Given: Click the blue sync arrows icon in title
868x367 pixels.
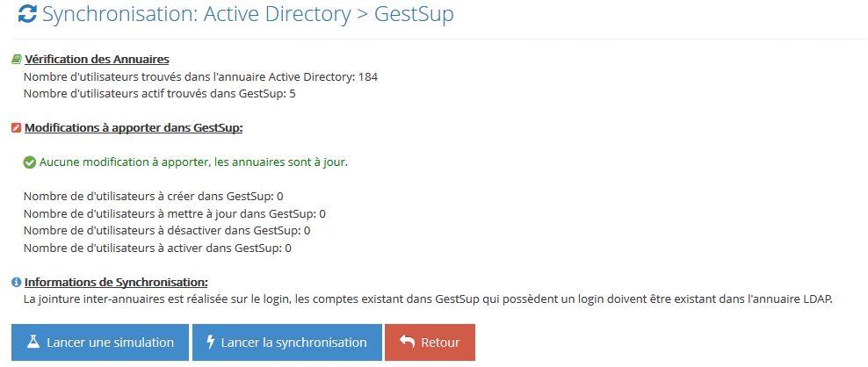Looking at the screenshot, I should 27,14.
